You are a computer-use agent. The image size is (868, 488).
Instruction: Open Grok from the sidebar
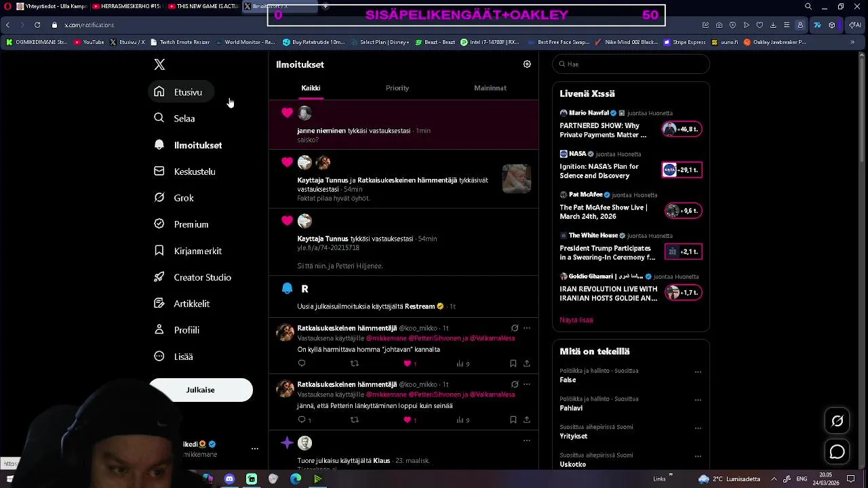pyautogui.click(x=174, y=198)
